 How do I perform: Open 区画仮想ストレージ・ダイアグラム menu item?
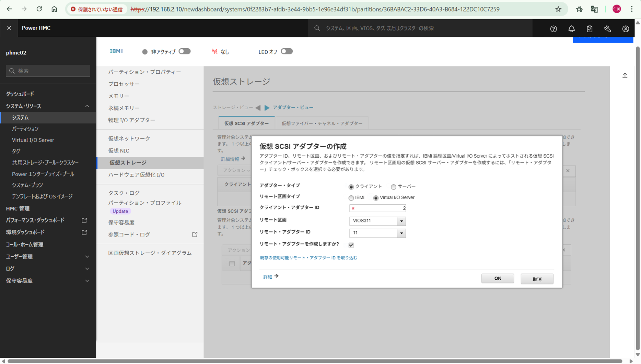150,253
